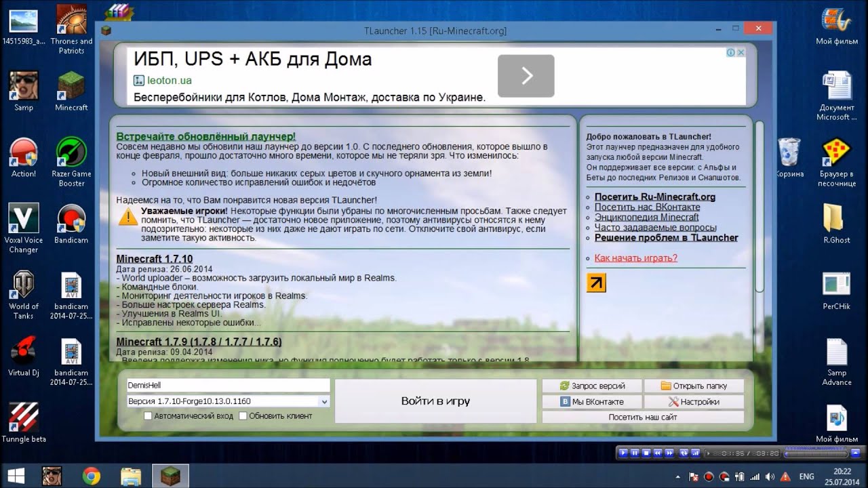868x488 pixels.
Task: Select the Virtual Dj desktop icon
Action: pos(23,357)
